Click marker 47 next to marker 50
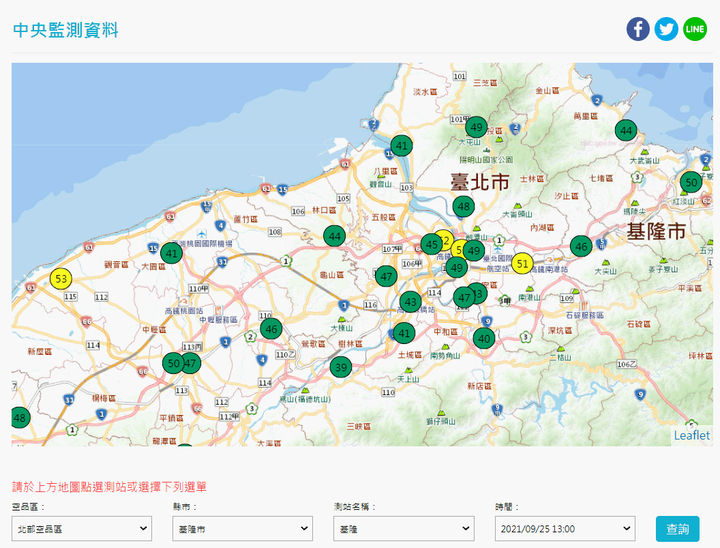The width and height of the screenshot is (720, 548). click(x=190, y=363)
